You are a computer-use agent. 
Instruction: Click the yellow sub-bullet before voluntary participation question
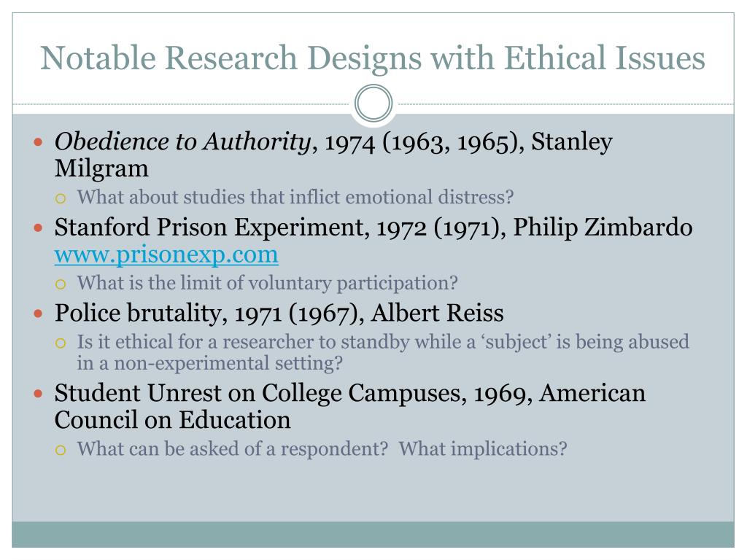pyautogui.click(x=61, y=284)
